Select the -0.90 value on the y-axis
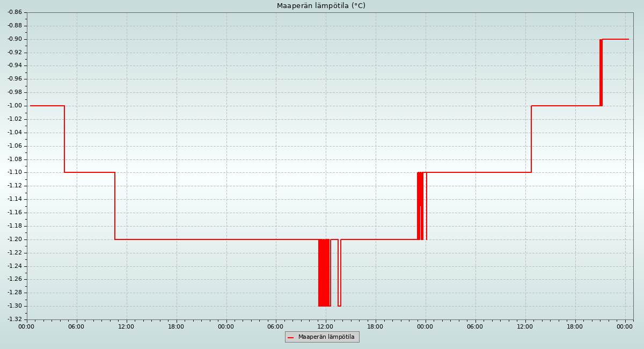 pyautogui.click(x=14, y=39)
